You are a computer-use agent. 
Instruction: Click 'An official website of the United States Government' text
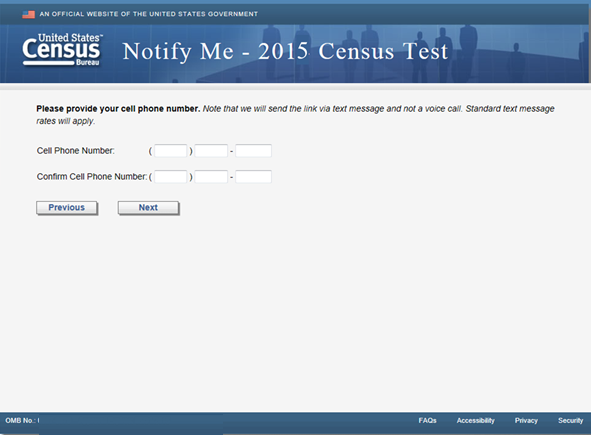(x=149, y=14)
